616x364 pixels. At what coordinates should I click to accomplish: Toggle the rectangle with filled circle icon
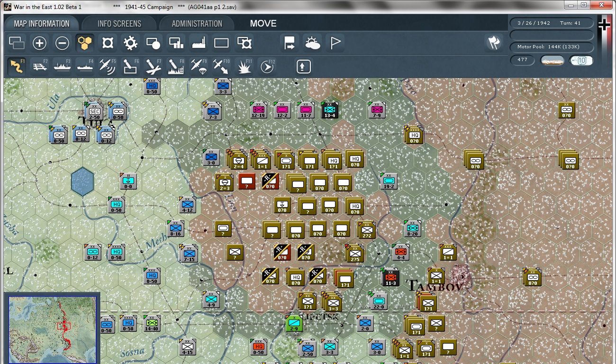pos(153,43)
